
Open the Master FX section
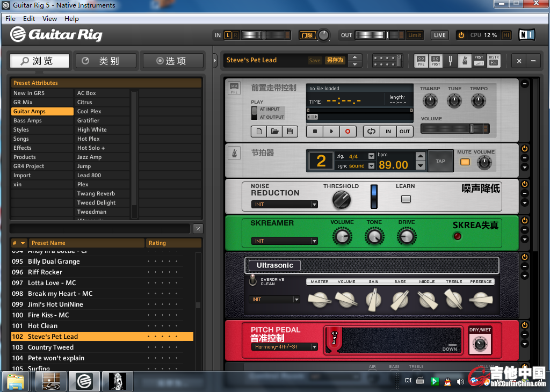coord(493,61)
